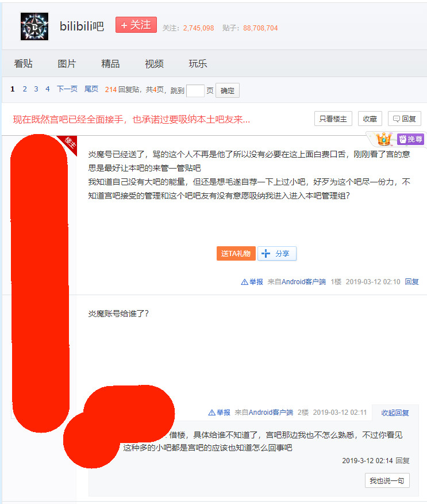
Task: Focus the page number jump input
Action: coord(195,90)
